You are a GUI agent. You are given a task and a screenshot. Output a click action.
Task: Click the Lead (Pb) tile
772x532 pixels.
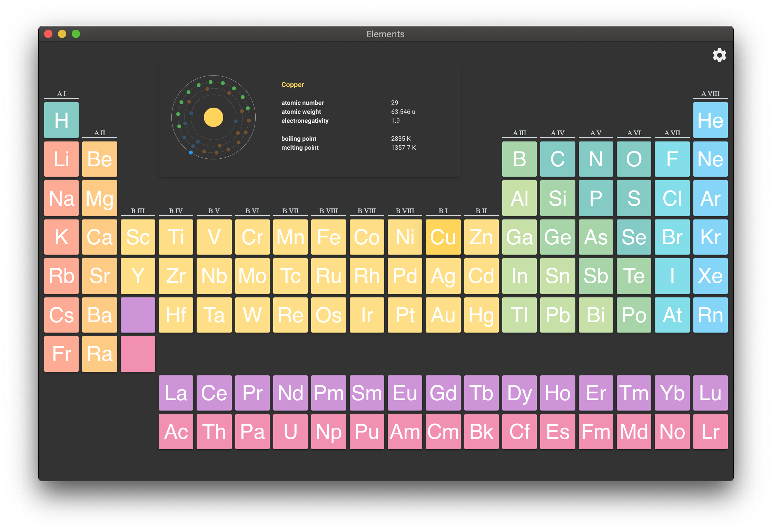pyautogui.click(x=557, y=315)
